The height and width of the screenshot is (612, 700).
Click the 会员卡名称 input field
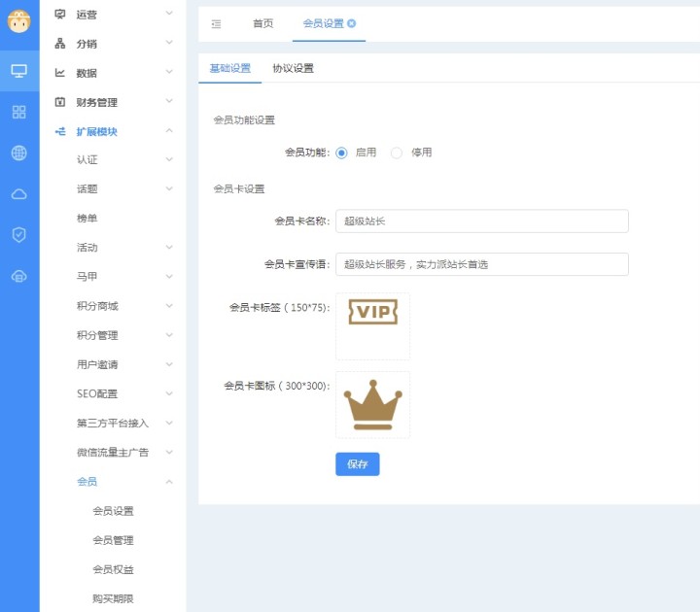[x=482, y=221]
